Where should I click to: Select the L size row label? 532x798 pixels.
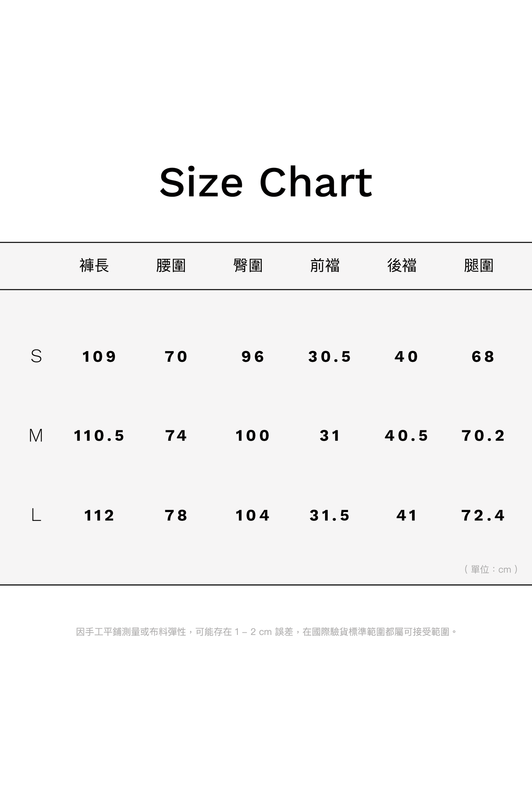click(x=36, y=515)
